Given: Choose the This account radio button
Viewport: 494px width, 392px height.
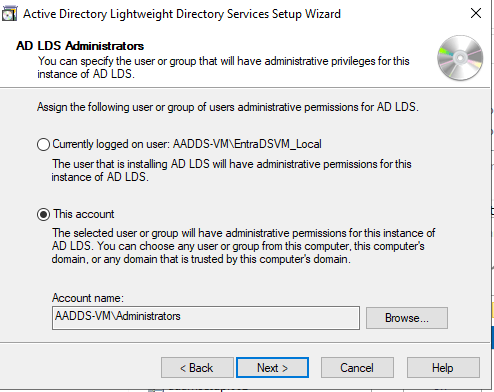Looking at the screenshot, I should [x=43, y=214].
